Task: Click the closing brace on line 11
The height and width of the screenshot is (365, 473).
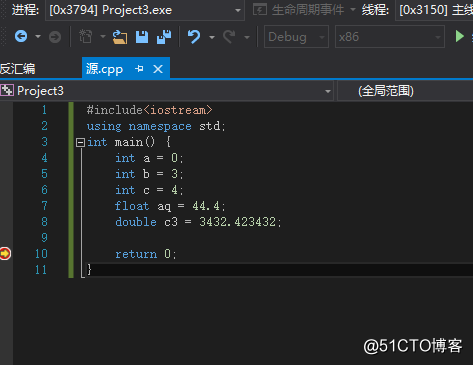Action: click(x=89, y=269)
